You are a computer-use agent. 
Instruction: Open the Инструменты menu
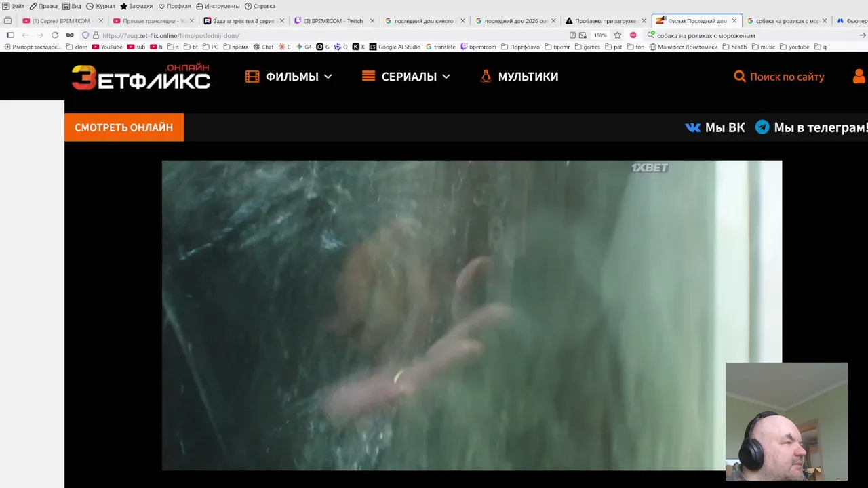point(218,6)
